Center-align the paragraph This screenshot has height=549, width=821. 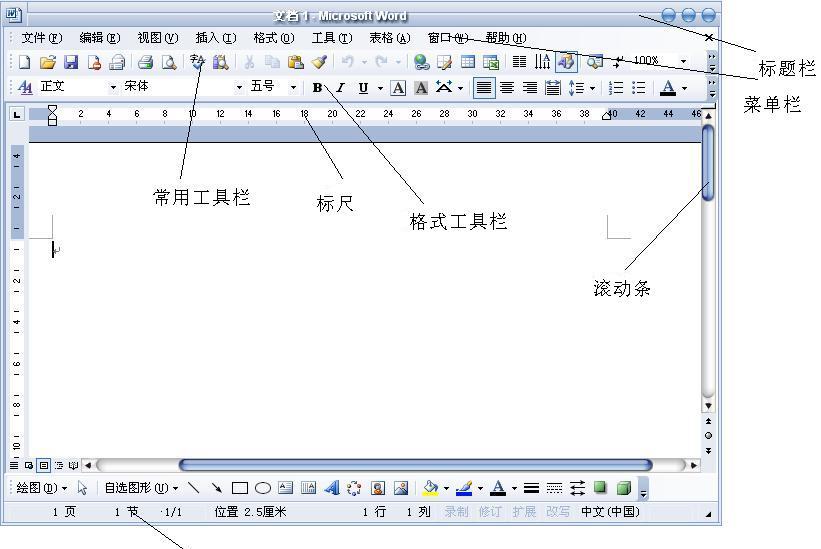click(507, 88)
